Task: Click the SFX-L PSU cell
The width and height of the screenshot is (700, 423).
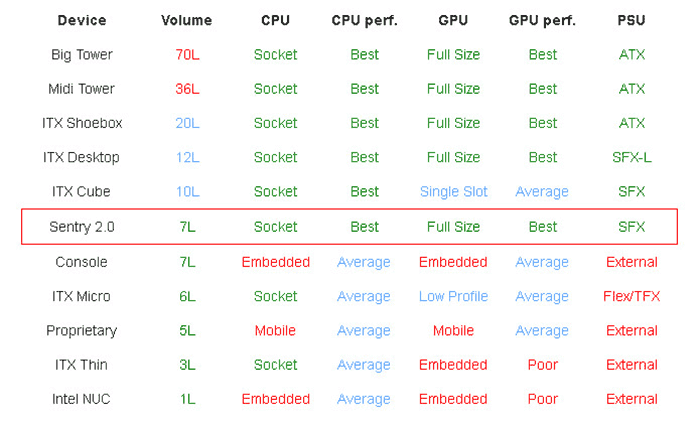Action: (632, 158)
